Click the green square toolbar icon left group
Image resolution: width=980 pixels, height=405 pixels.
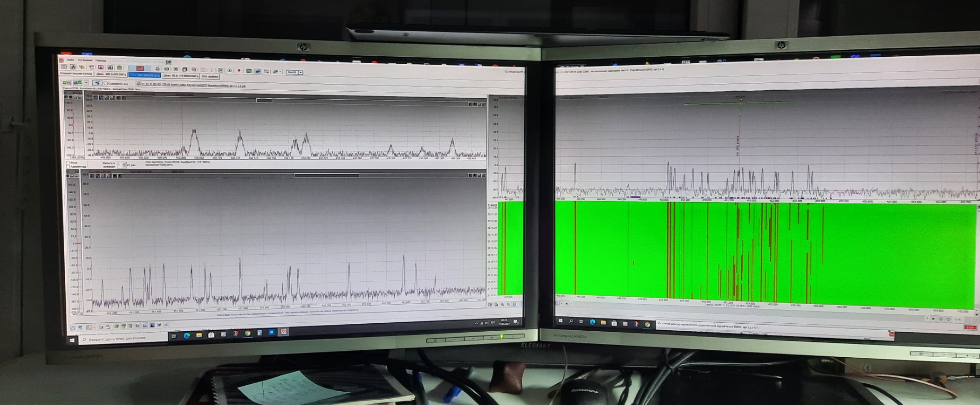coord(119,67)
